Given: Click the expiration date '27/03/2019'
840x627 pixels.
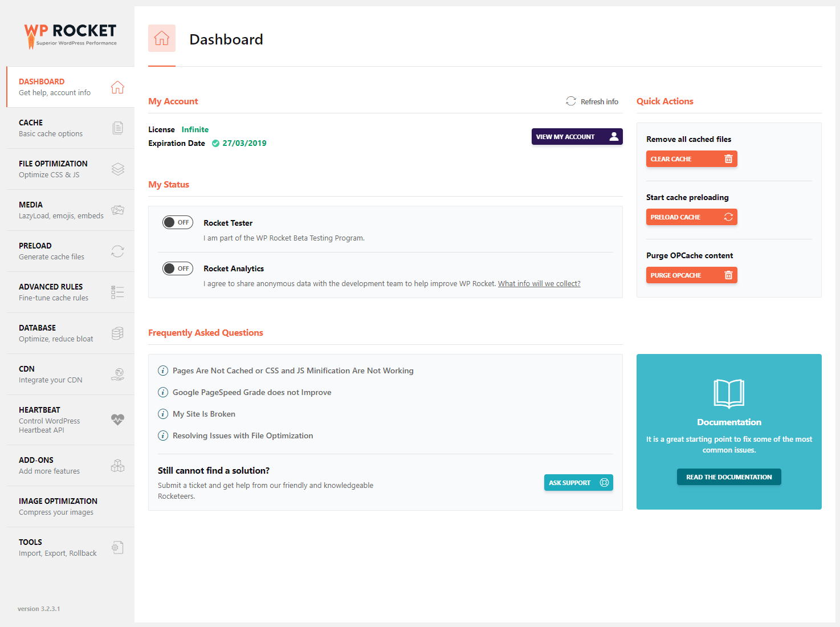Looking at the screenshot, I should (x=244, y=143).
